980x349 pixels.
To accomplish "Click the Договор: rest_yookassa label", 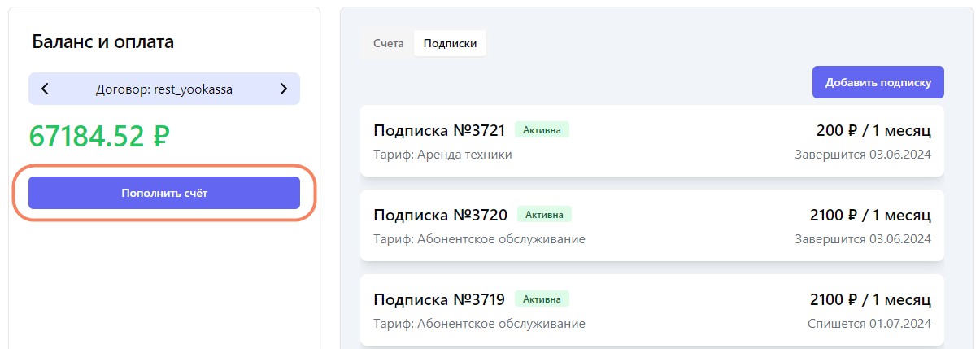I will tap(164, 89).
